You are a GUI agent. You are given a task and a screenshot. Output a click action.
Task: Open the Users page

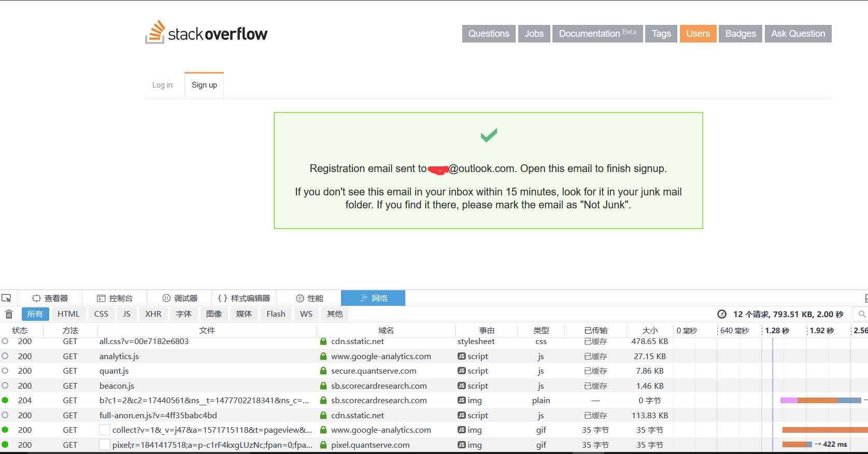(x=698, y=34)
